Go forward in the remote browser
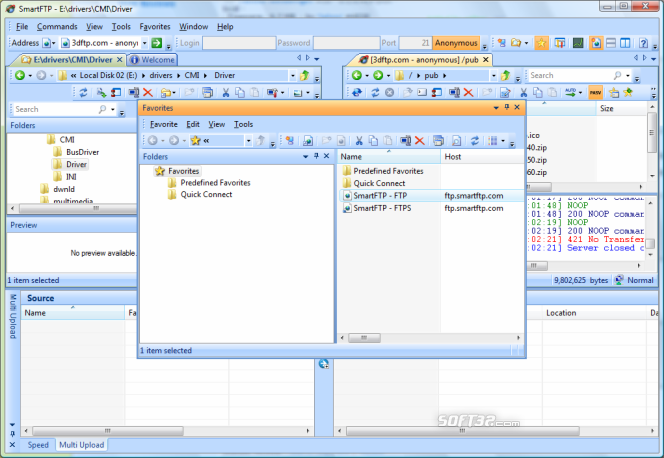Screen dimensions: 664x458 (378, 75)
